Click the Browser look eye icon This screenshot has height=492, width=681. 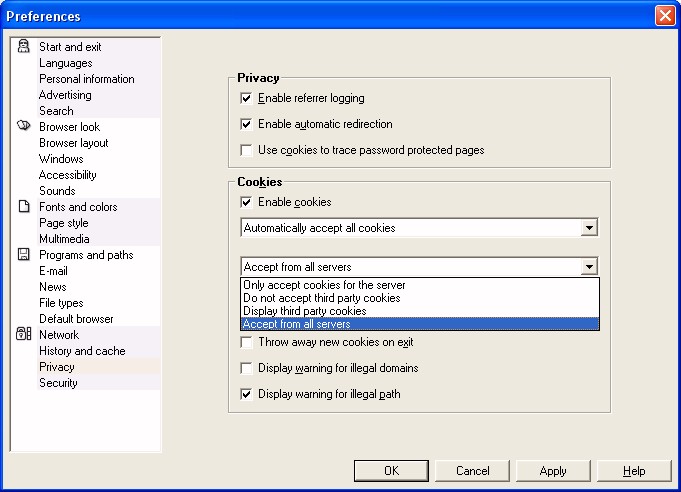[x=24, y=127]
